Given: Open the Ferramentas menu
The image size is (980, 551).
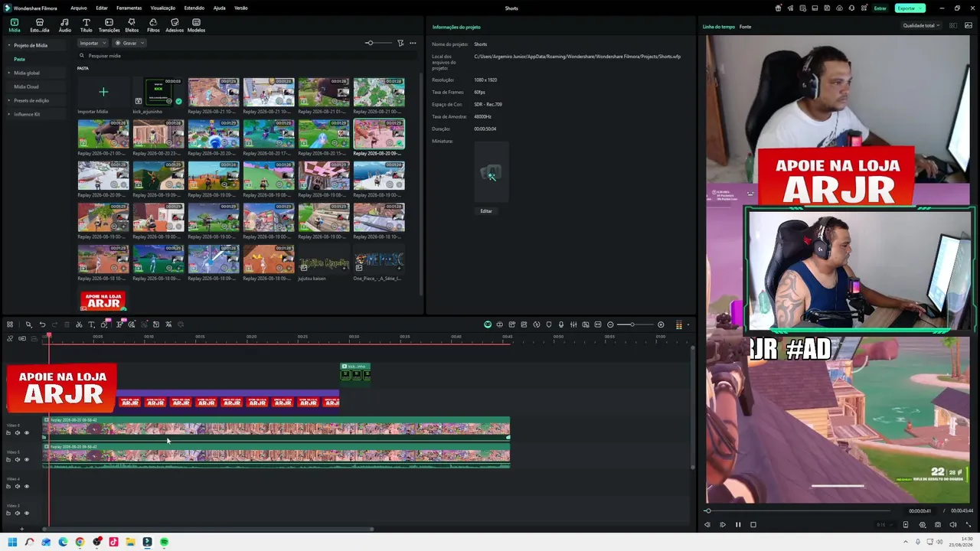Looking at the screenshot, I should pos(129,8).
